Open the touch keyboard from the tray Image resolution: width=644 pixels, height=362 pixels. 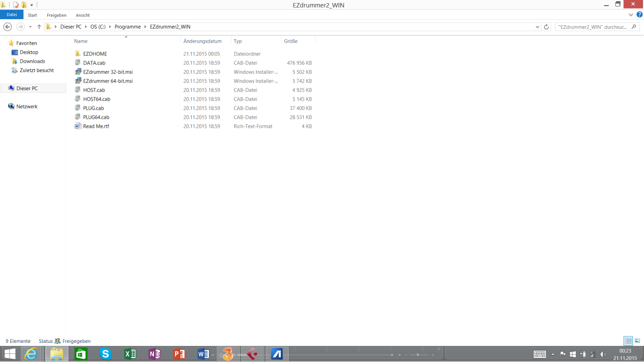(x=540, y=354)
